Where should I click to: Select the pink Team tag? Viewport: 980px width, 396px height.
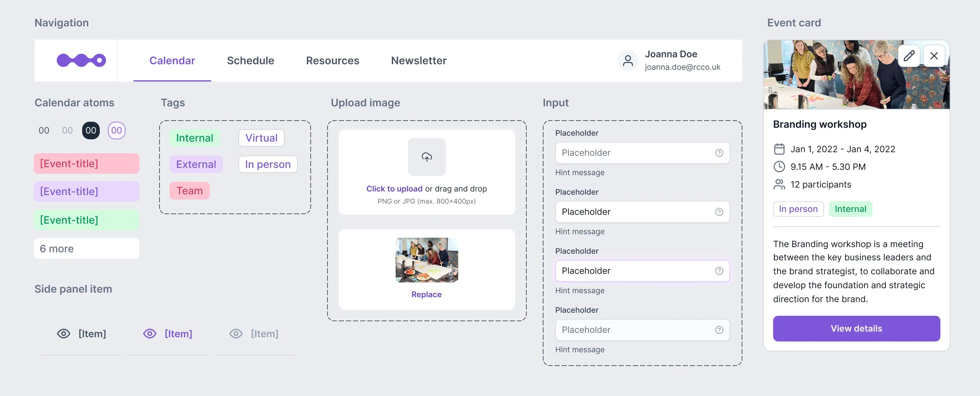pos(189,191)
